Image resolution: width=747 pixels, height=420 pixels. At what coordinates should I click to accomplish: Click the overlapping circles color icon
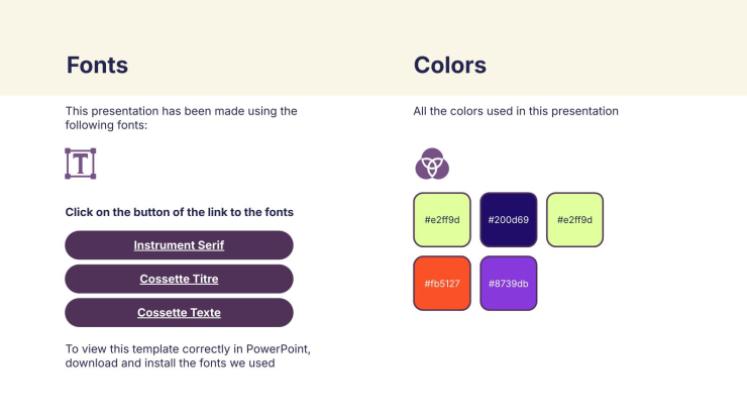(x=432, y=163)
